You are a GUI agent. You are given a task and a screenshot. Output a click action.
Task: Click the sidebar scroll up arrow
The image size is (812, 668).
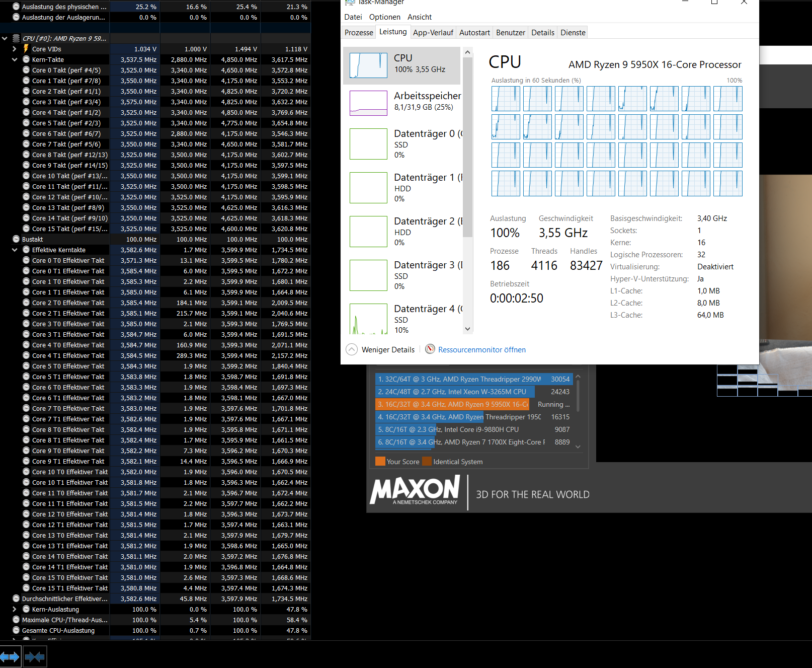click(467, 52)
